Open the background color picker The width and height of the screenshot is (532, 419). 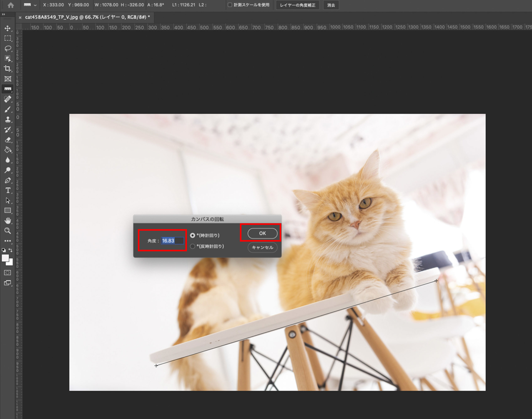pyautogui.click(x=10, y=263)
